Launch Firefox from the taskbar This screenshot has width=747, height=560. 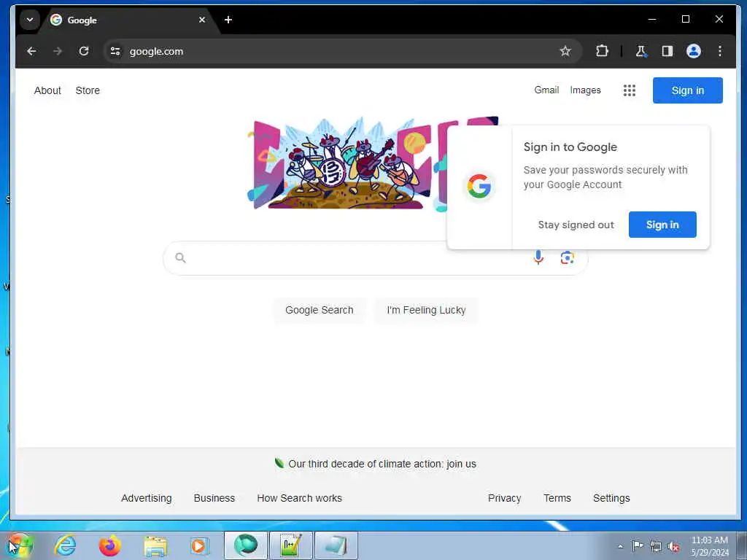click(109, 545)
